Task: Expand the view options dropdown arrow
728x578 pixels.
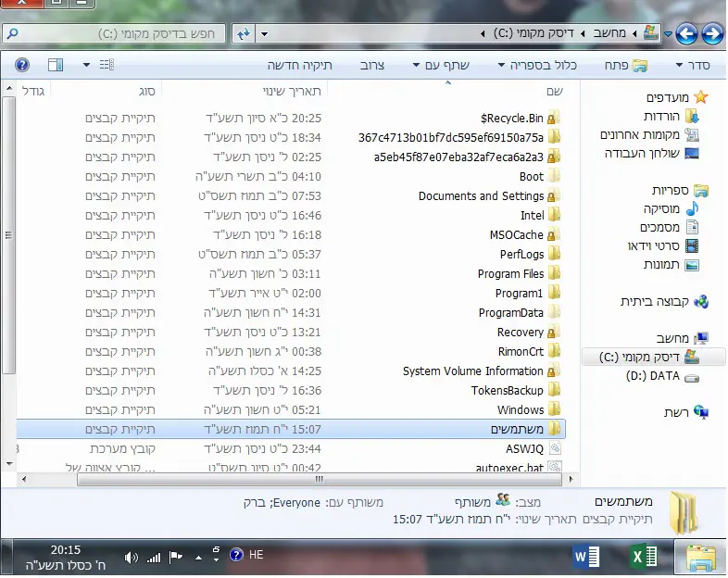Action: (87, 65)
